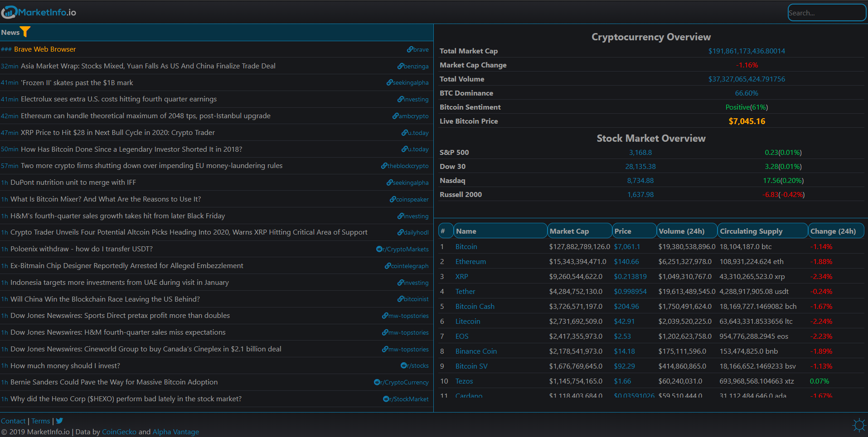Click the S&P 500 value 3,168.8
This screenshot has height=437, width=868.
(x=640, y=153)
